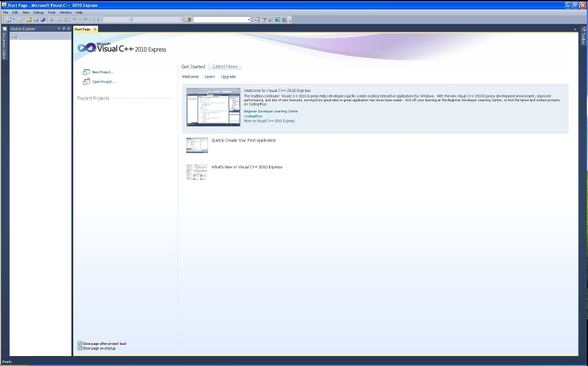Click the icon beside Open Project

click(86, 81)
